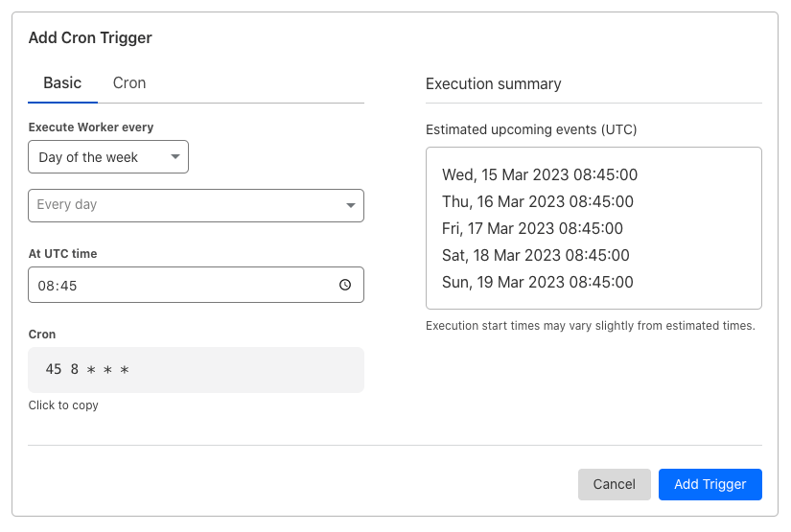Screen dimensions: 791x532
Task: Select the Sat, 18 Mar 2023 08:45:00 entry
Action: click(536, 255)
